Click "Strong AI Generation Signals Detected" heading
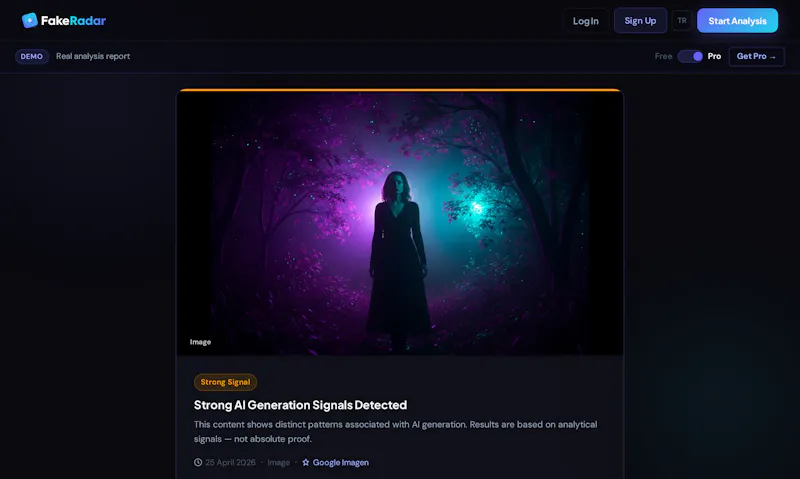800x479 pixels. click(300, 405)
